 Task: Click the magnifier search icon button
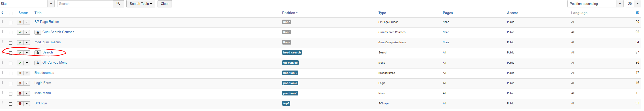tap(118, 4)
